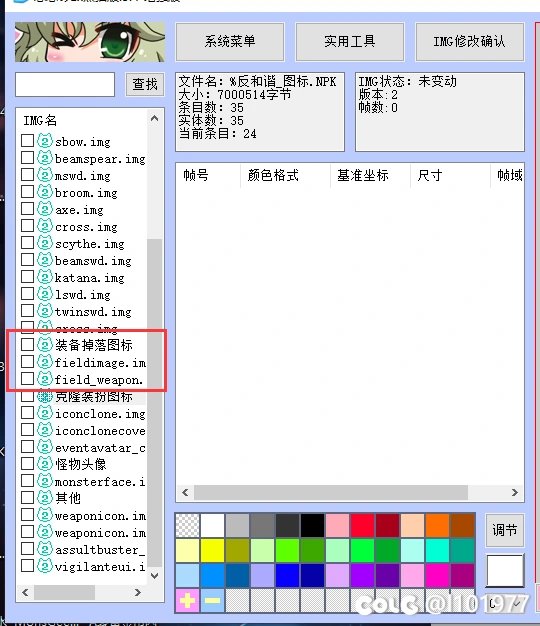
Task: Click the icon beside beamspear.img
Action: pyautogui.click(x=45, y=158)
